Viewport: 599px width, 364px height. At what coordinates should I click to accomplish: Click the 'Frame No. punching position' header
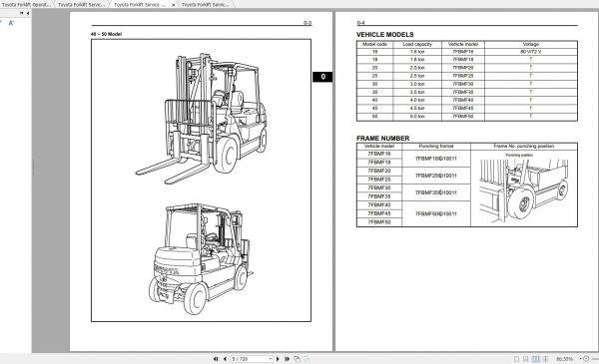coord(524,147)
